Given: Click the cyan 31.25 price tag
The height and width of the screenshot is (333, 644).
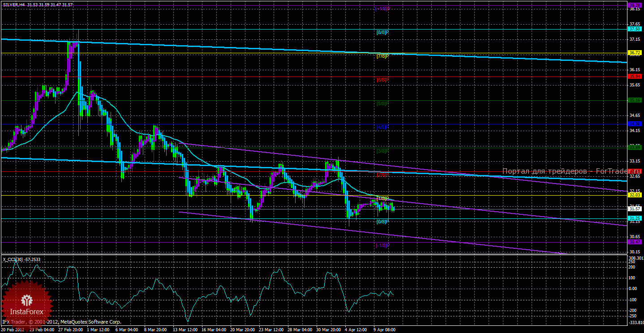Looking at the screenshot, I should tap(635, 218).
